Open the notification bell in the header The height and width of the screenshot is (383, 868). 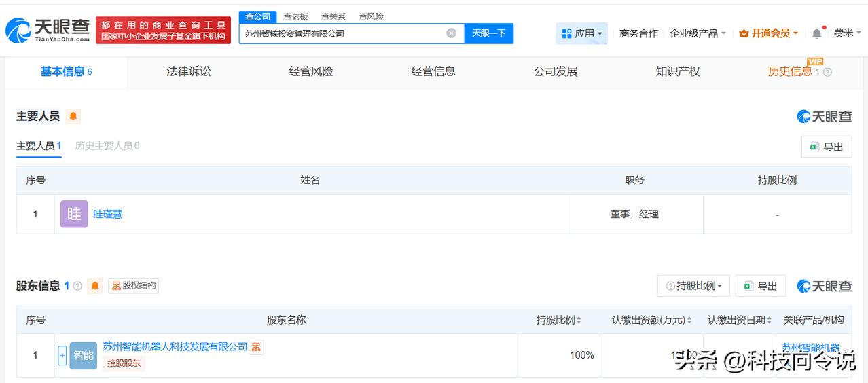coord(817,33)
